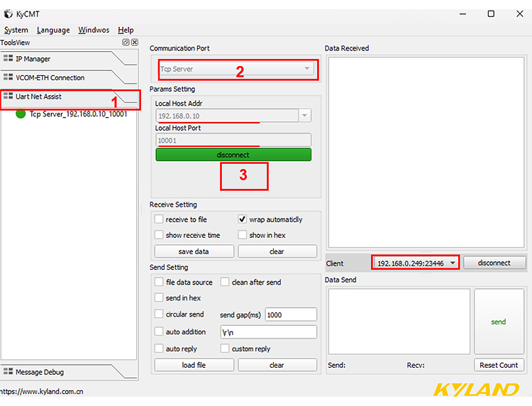This screenshot has height=406, width=532.
Task: Enable clean after send checkbox
Action: click(x=225, y=282)
